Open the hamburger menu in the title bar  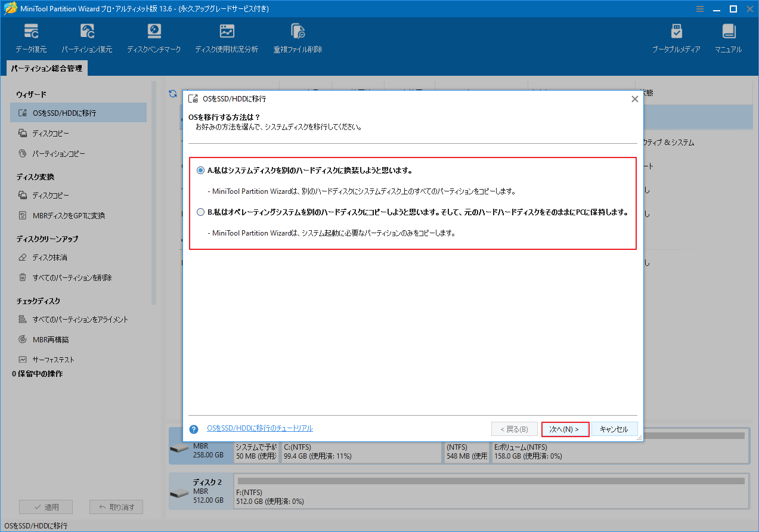pyautogui.click(x=699, y=8)
